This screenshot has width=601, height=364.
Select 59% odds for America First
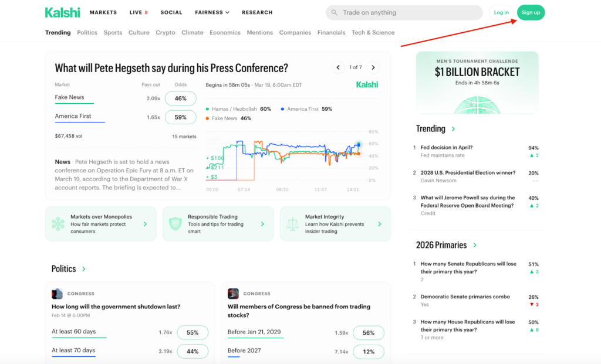[180, 117]
